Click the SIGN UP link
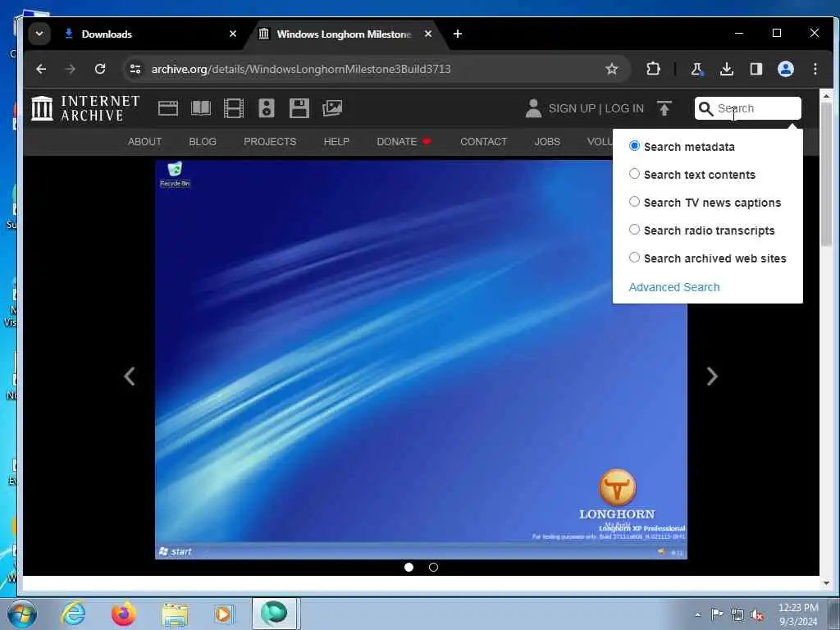 click(x=572, y=108)
